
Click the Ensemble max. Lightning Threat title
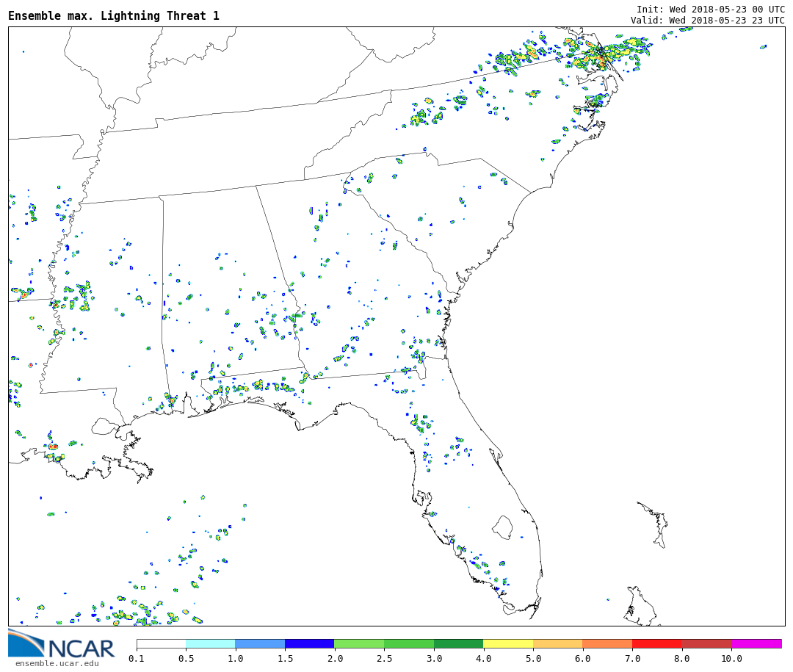pyautogui.click(x=114, y=16)
